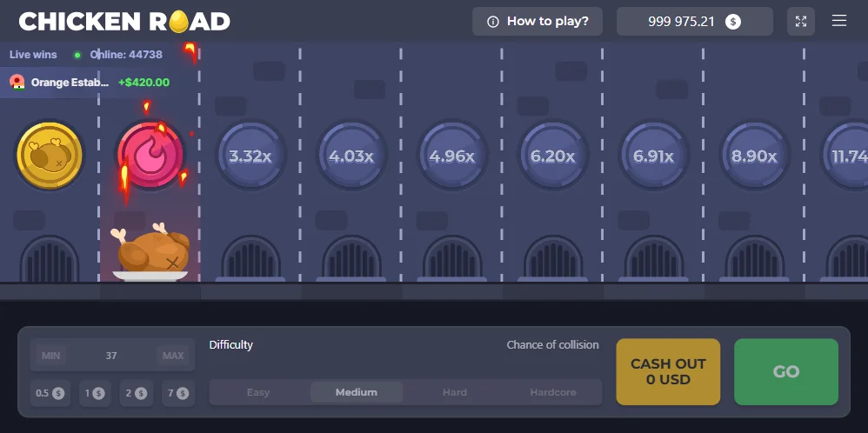Click the golden egg in Chicken Road logo

(x=179, y=22)
